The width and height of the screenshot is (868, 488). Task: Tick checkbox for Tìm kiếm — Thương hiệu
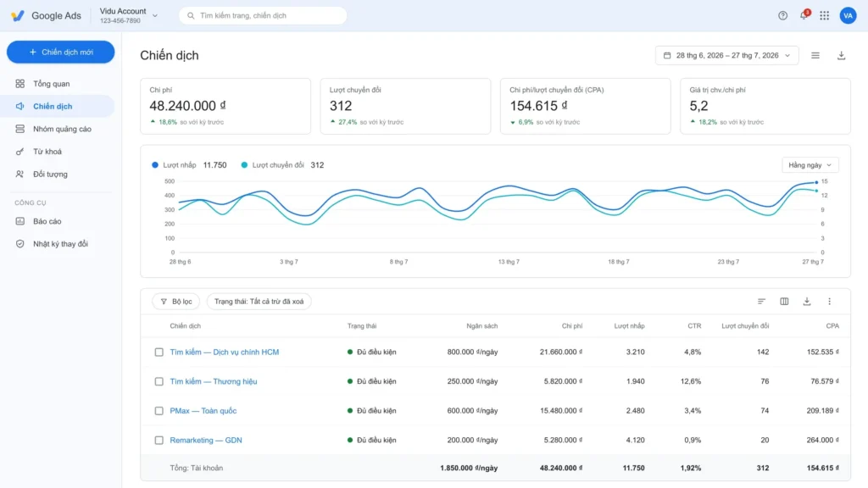pyautogui.click(x=159, y=381)
